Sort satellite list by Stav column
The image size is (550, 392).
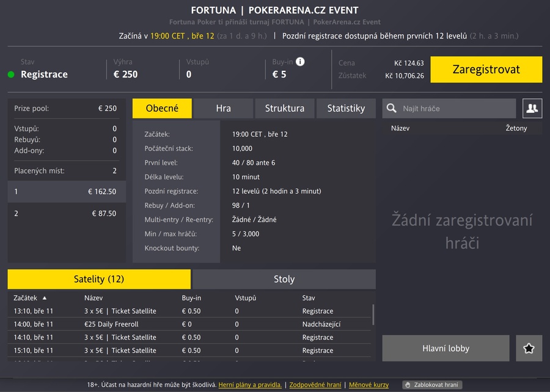click(x=309, y=298)
